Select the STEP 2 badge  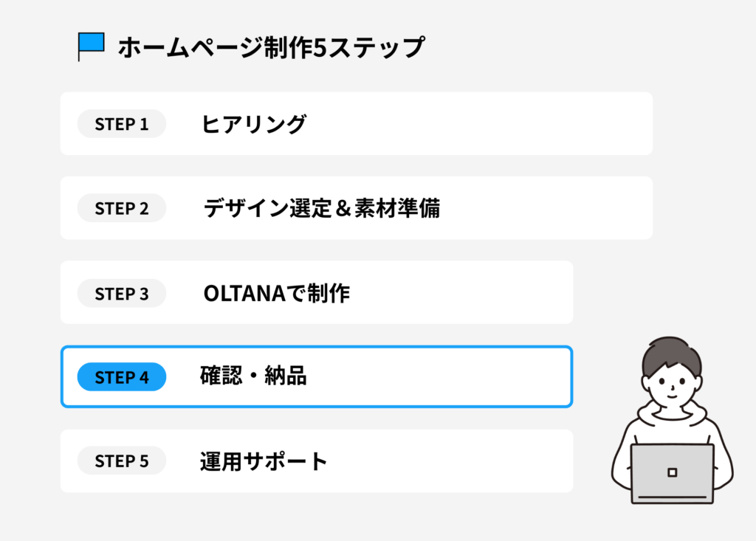point(122,209)
